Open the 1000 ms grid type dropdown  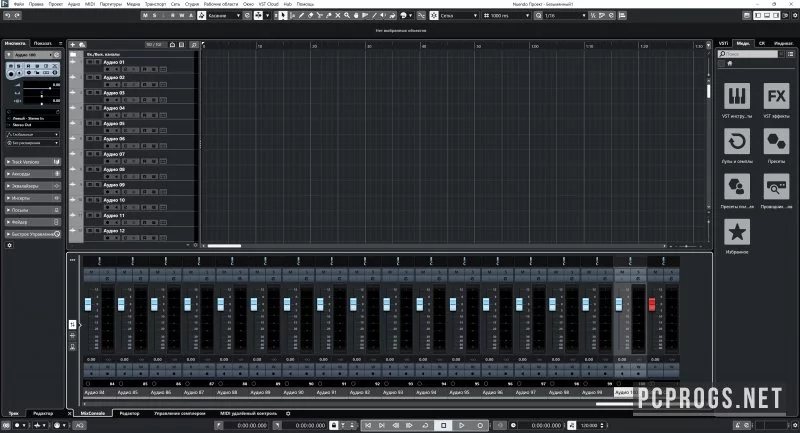click(x=506, y=16)
